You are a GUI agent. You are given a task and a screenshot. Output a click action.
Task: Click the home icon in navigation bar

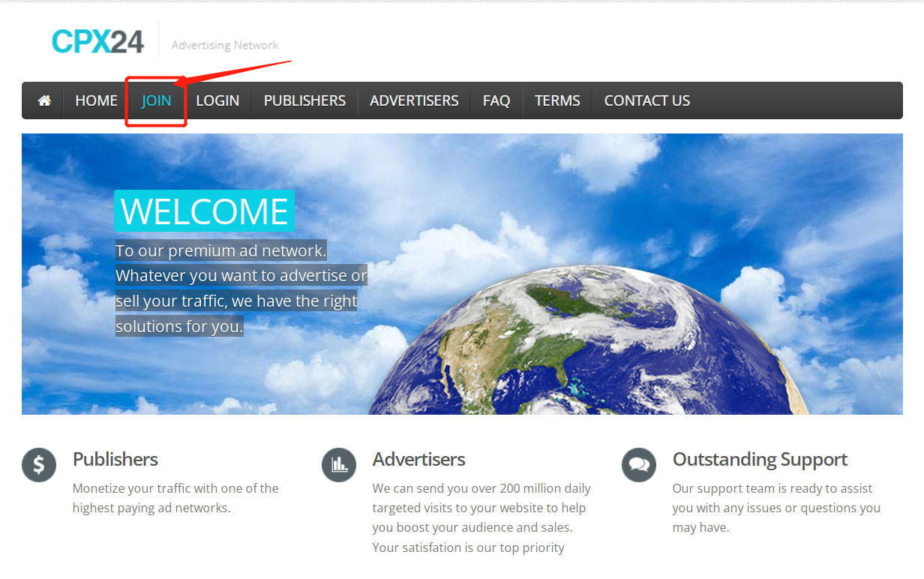(x=44, y=100)
